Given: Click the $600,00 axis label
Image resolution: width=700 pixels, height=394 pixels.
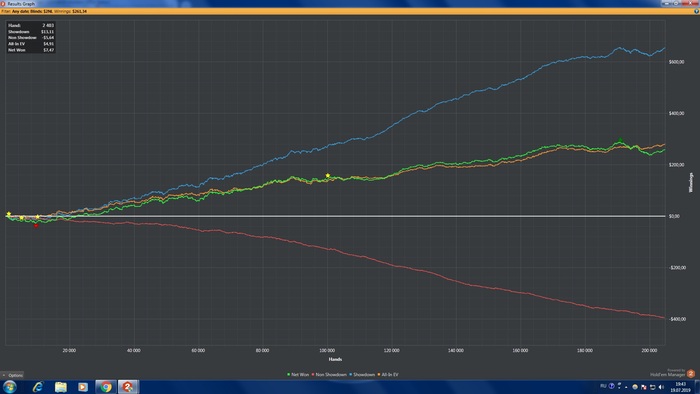Looking at the screenshot, I should (676, 62).
